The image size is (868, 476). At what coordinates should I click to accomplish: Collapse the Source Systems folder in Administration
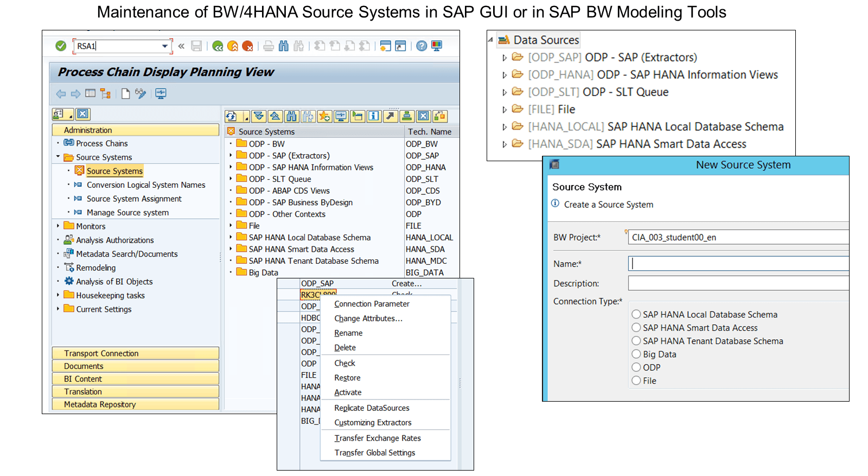58,157
